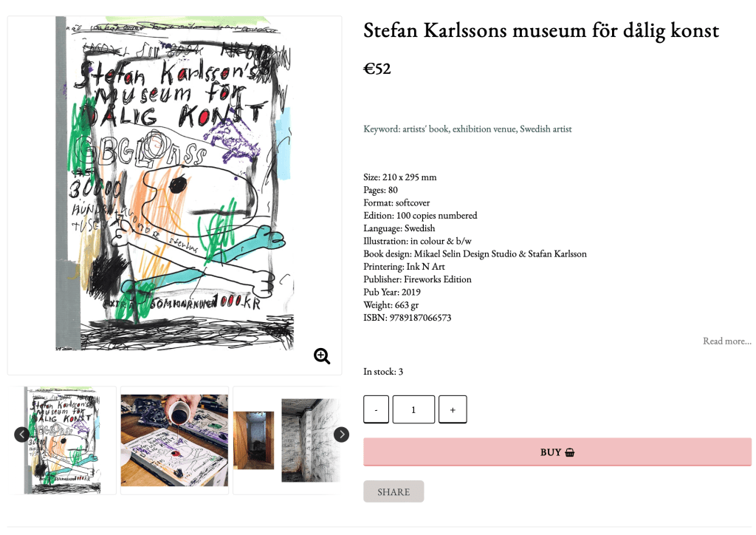
Task: Click the product title heading
Action: (x=540, y=30)
